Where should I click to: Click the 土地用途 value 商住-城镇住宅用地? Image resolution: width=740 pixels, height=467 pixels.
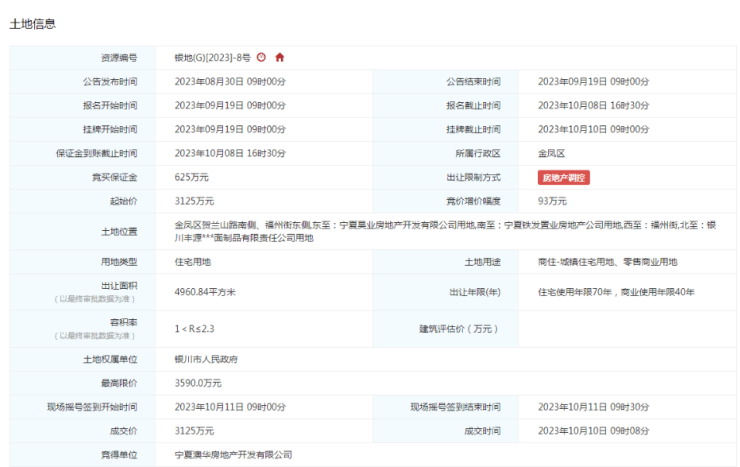(x=607, y=262)
